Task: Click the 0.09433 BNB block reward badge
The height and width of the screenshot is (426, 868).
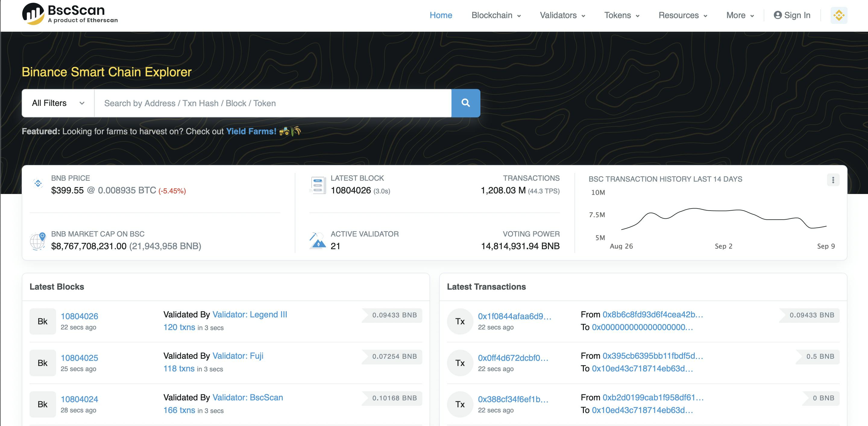Action: click(x=392, y=315)
